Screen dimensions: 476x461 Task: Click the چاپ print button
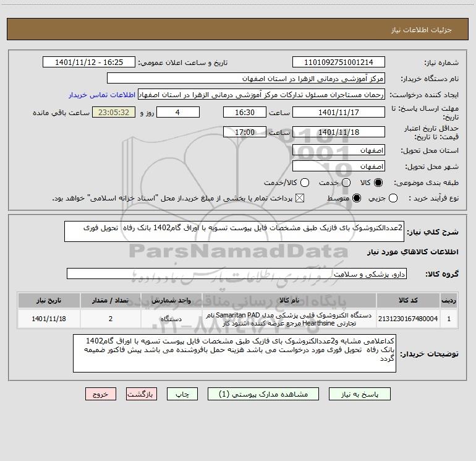click(182, 394)
